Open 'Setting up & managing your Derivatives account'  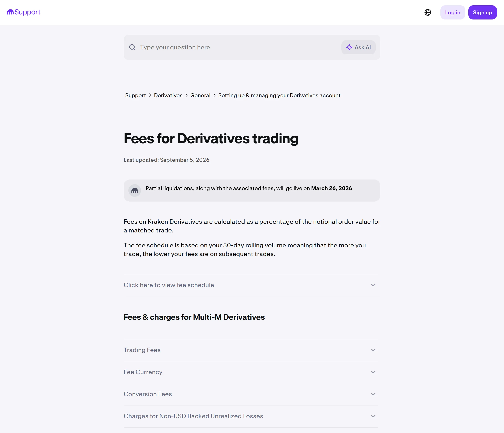coord(279,95)
